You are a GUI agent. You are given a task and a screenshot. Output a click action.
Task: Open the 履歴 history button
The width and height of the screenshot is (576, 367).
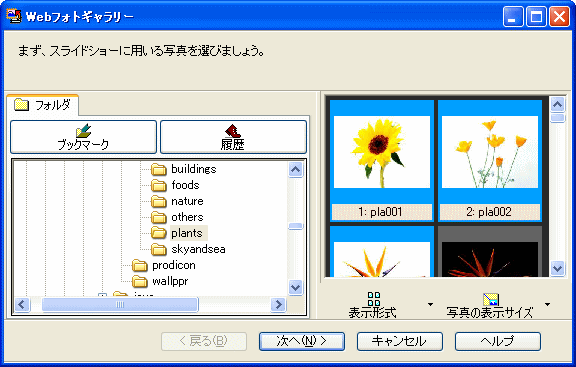click(x=233, y=137)
